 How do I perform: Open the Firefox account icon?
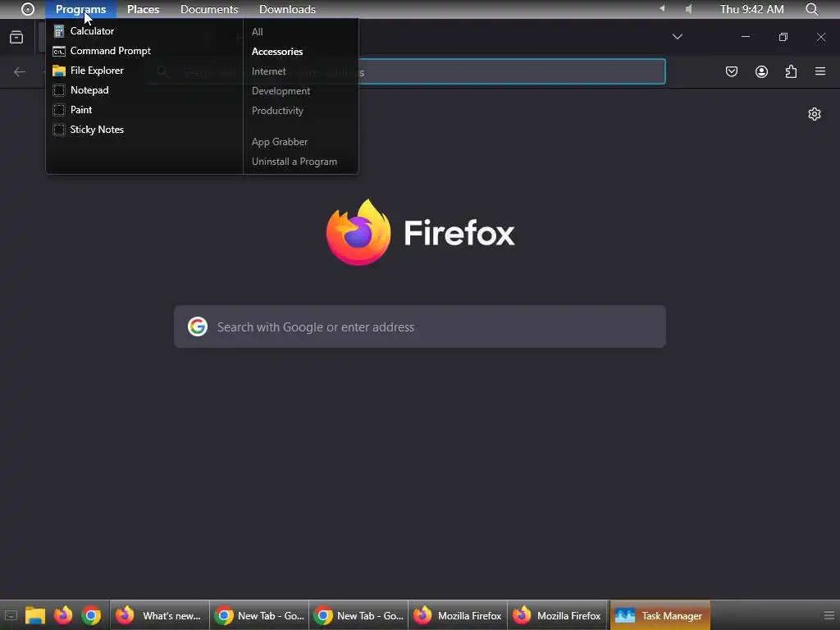[761, 72]
